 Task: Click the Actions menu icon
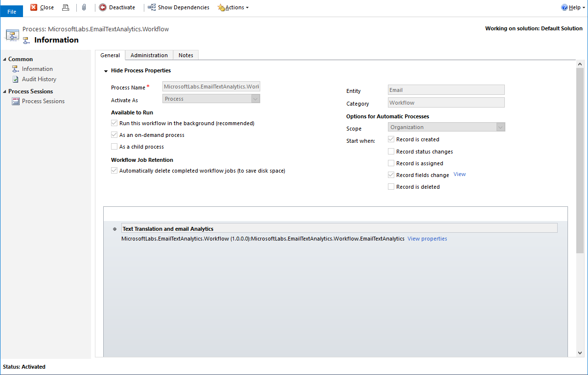[221, 7]
